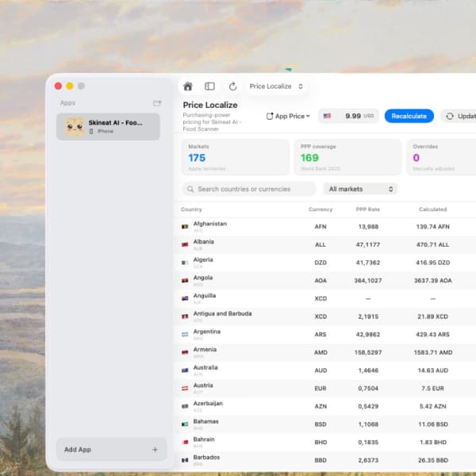
Task: Click the magnifier icon in search field
Action: click(x=190, y=189)
